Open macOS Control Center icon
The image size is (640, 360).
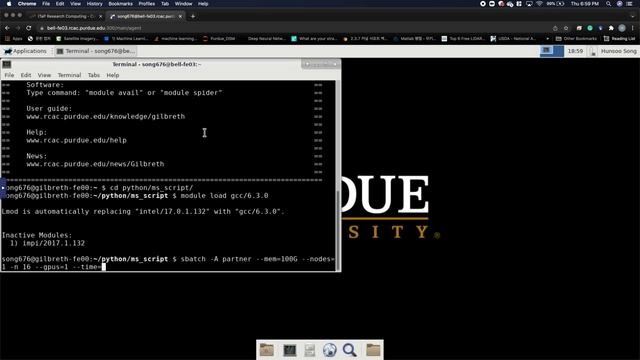pos(629,4)
